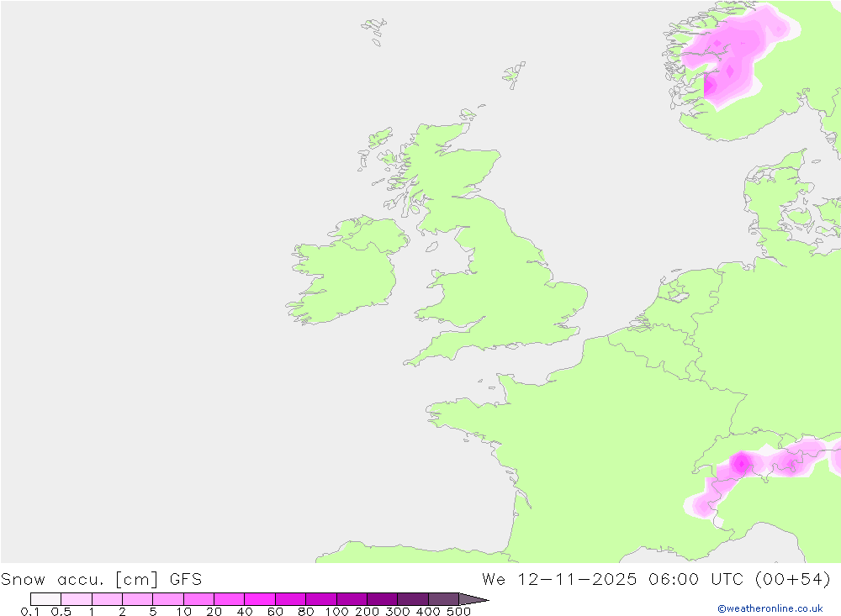This screenshot has width=841, height=616.
Task: Click the 0.5–1 cm pale pink legend swatch
Action: (77, 599)
